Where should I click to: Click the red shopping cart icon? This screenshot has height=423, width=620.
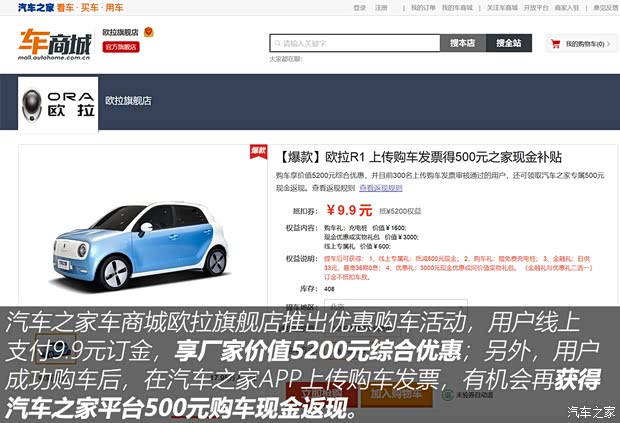(x=556, y=44)
